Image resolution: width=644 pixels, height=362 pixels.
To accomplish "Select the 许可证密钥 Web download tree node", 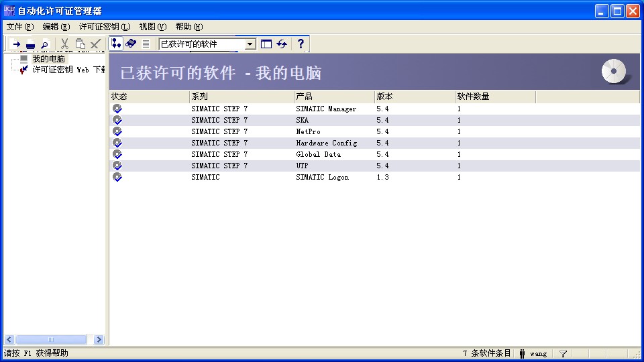I will (67, 69).
